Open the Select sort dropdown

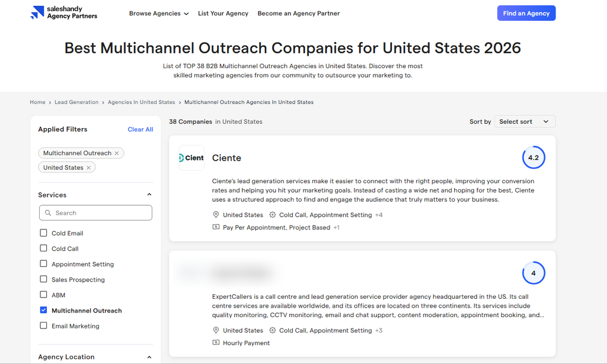525,122
